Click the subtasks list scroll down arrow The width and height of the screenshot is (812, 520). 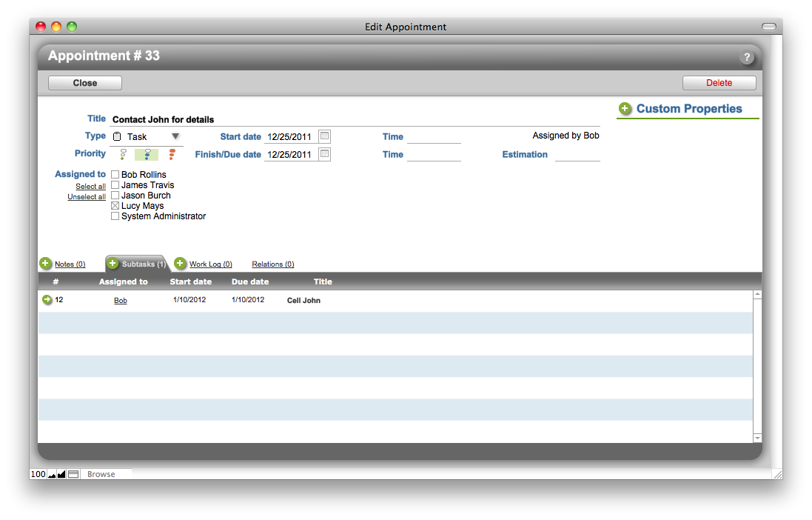tap(758, 438)
